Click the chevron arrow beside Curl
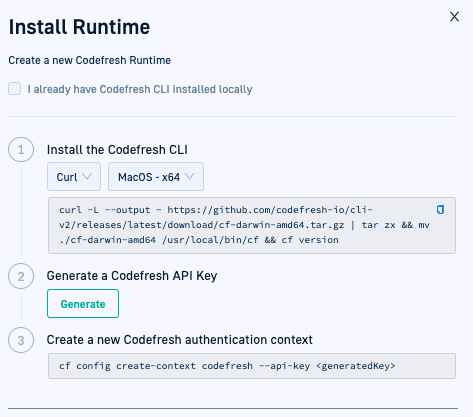The height and width of the screenshot is (417, 473). (x=87, y=176)
